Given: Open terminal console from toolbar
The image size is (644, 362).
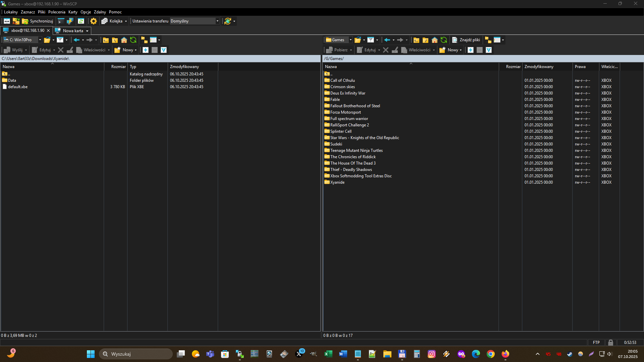Looking at the screenshot, I should [x=61, y=21].
